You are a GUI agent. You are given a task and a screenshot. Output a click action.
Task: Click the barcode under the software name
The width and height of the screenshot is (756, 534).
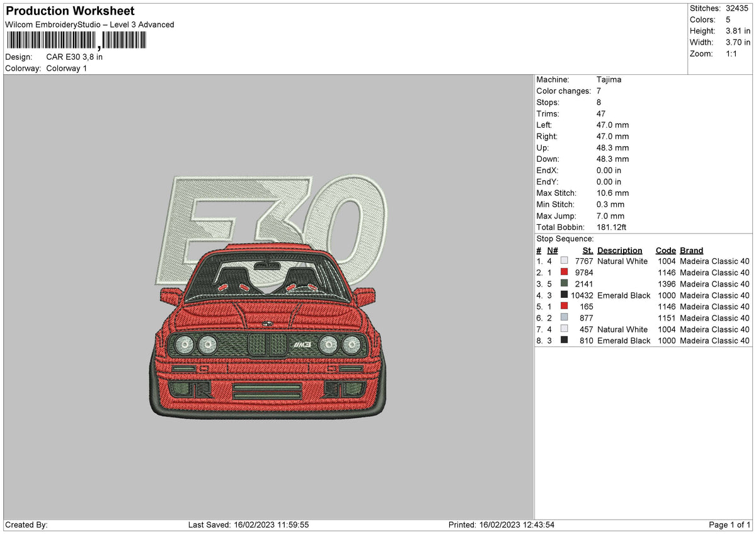click(x=76, y=40)
